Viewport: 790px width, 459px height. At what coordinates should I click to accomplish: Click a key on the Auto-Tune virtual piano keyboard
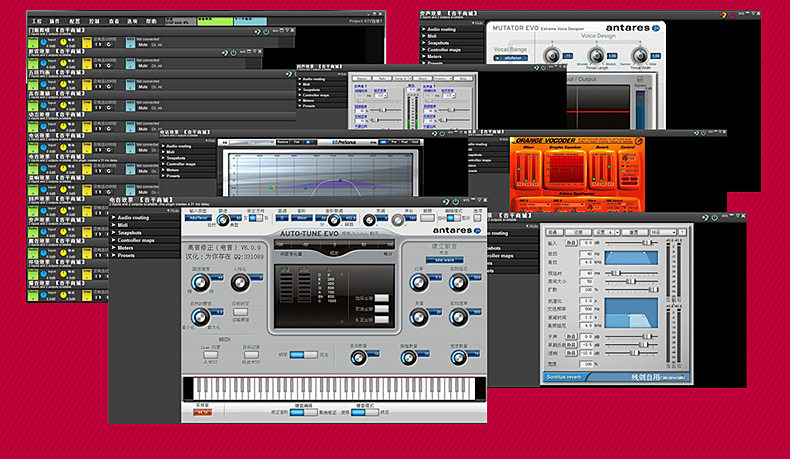335,388
